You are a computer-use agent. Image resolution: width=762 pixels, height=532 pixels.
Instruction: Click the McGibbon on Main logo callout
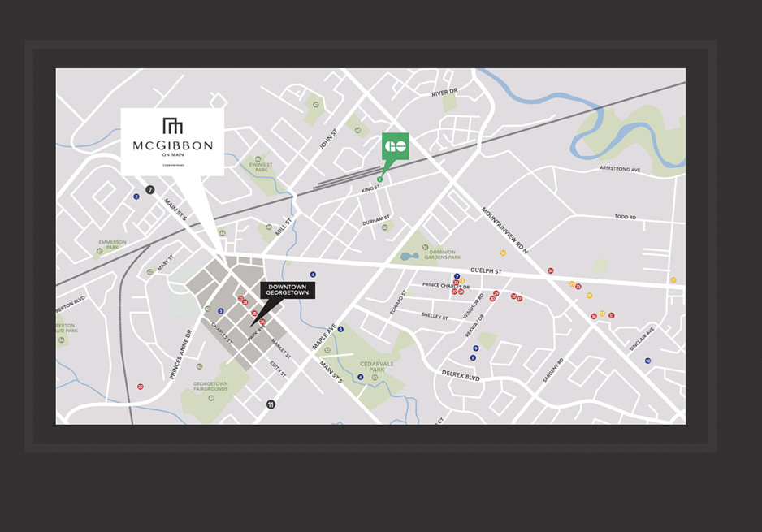(172, 142)
